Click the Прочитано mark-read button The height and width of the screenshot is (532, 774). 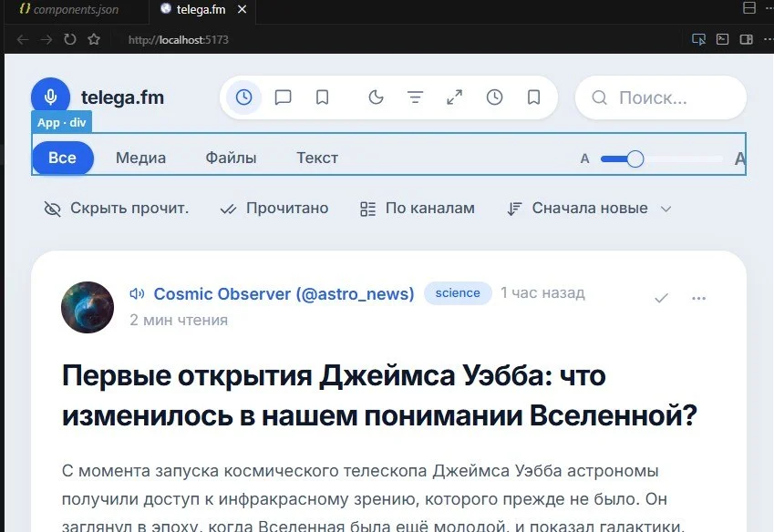click(x=274, y=209)
